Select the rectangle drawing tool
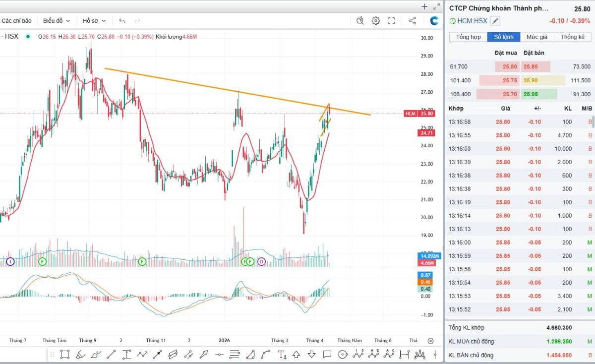The image size is (595, 364). [65, 354]
